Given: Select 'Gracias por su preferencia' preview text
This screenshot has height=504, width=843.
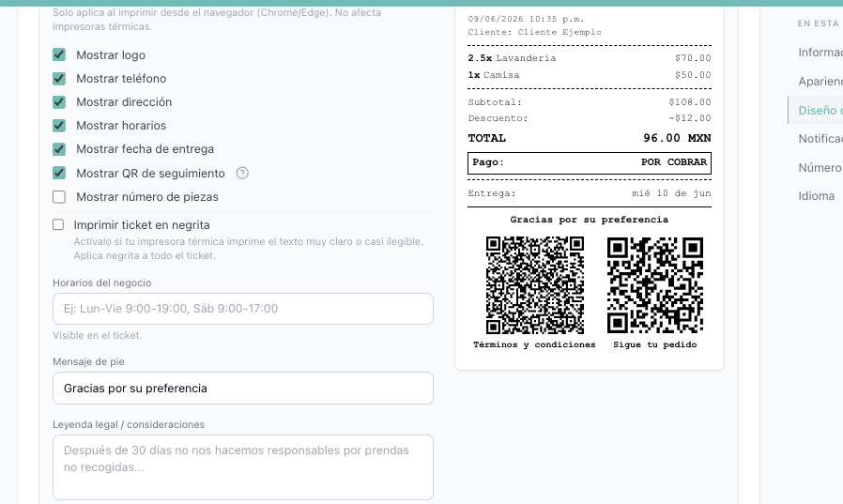Looking at the screenshot, I should coord(590,220).
